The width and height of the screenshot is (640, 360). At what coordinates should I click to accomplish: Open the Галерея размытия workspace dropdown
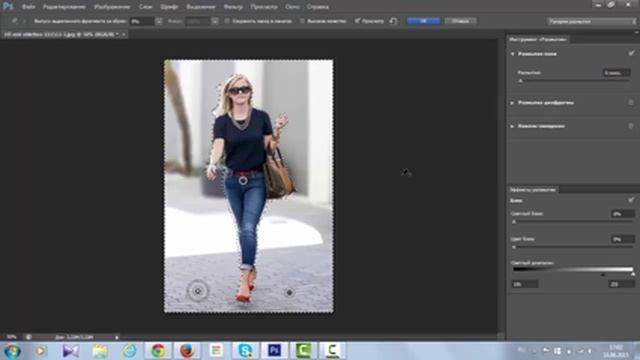coord(591,21)
